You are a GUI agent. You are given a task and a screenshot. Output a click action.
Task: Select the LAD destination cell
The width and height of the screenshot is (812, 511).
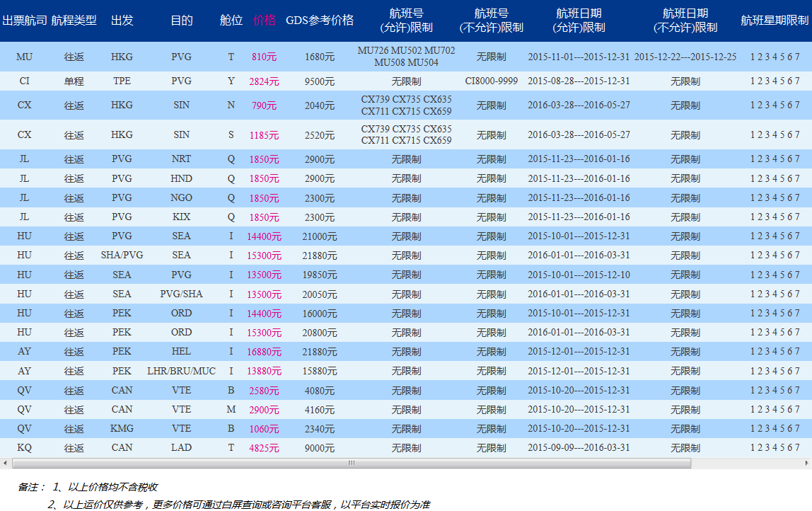pos(181,448)
